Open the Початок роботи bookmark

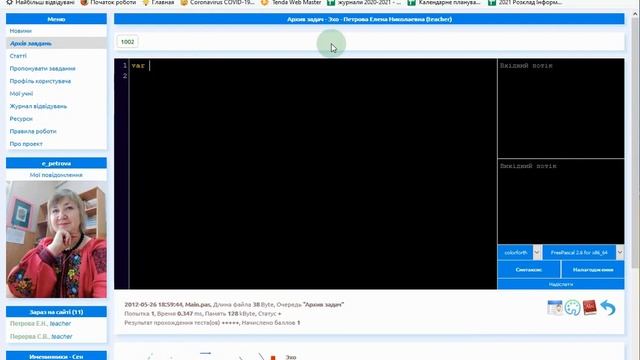pyautogui.click(x=108, y=2)
